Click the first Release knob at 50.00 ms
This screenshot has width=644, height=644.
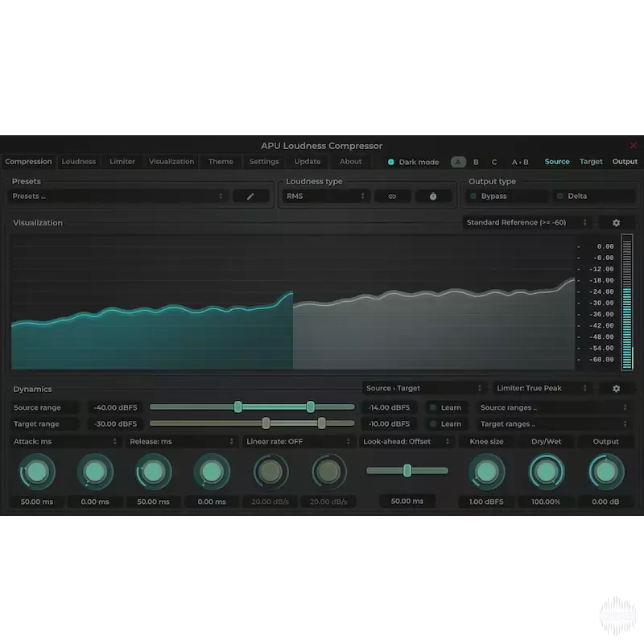[x=154, y=472]
